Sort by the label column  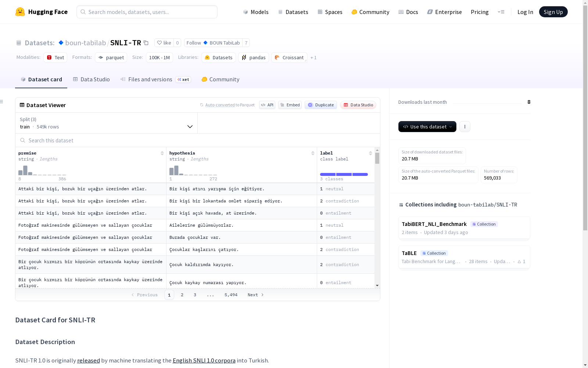(370, 153)
